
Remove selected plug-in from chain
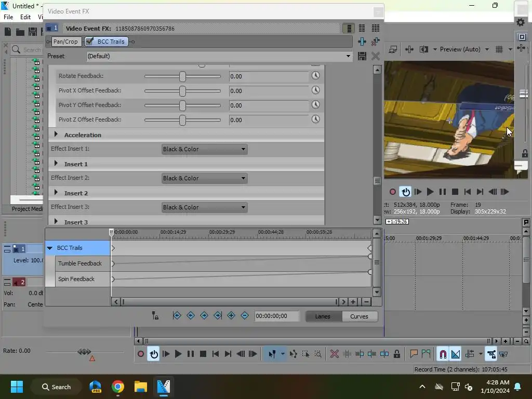coord(375,42)
